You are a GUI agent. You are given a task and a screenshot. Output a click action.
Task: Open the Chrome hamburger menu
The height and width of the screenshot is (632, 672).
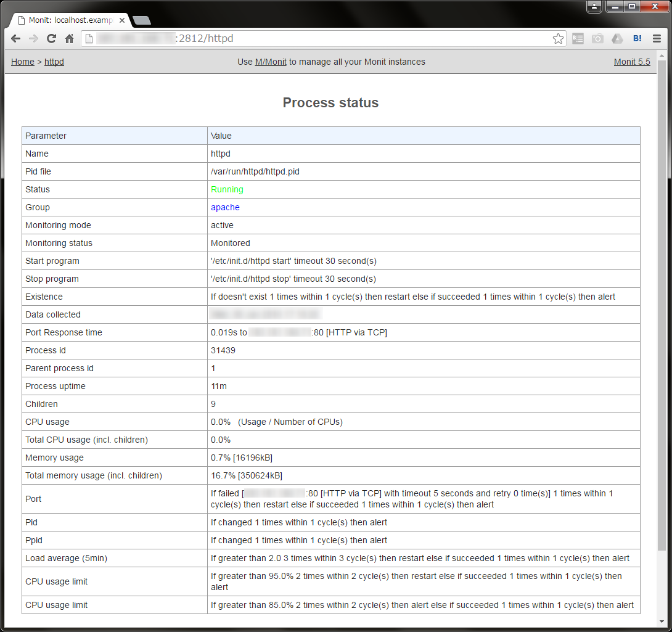(657, 39)
